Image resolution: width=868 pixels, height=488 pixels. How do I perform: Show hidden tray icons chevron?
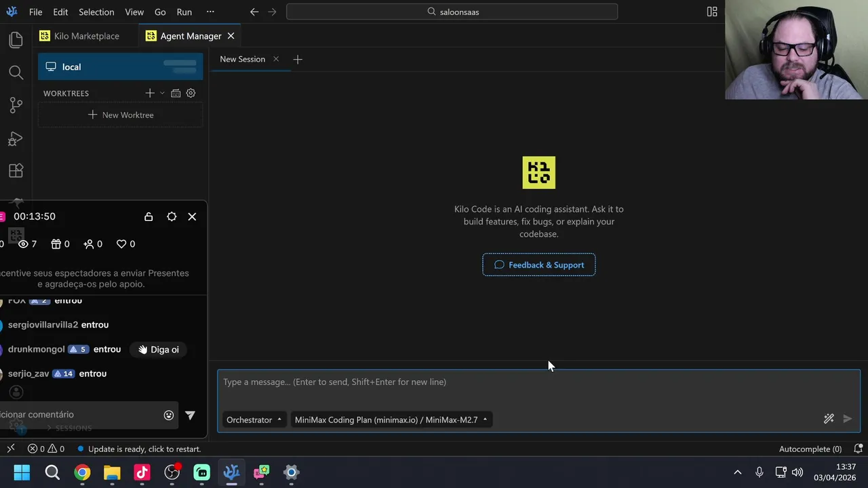[x=738, y=472]
